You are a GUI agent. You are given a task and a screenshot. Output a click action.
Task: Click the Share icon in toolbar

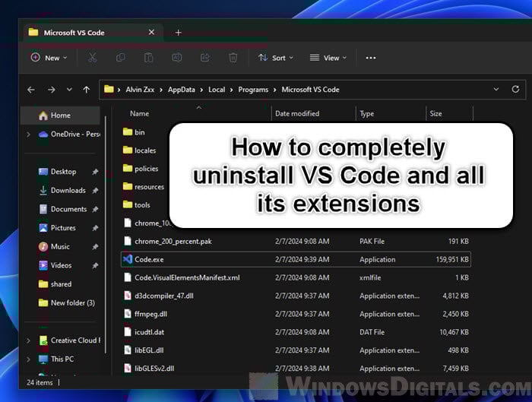(x=205, y=58)
